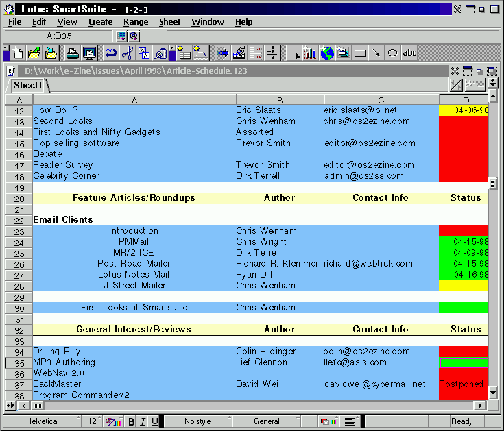504x431 pixels.
Task: Click the Undo arrow icon
Action: 111,53
